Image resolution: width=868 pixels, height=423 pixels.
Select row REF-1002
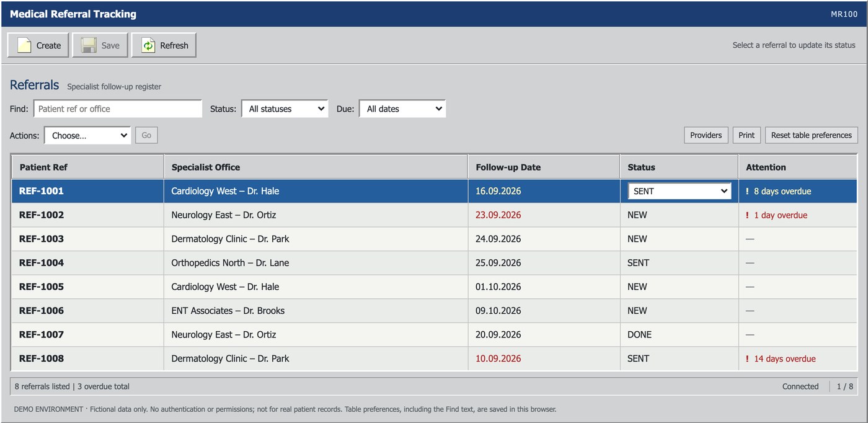[434, 215]
